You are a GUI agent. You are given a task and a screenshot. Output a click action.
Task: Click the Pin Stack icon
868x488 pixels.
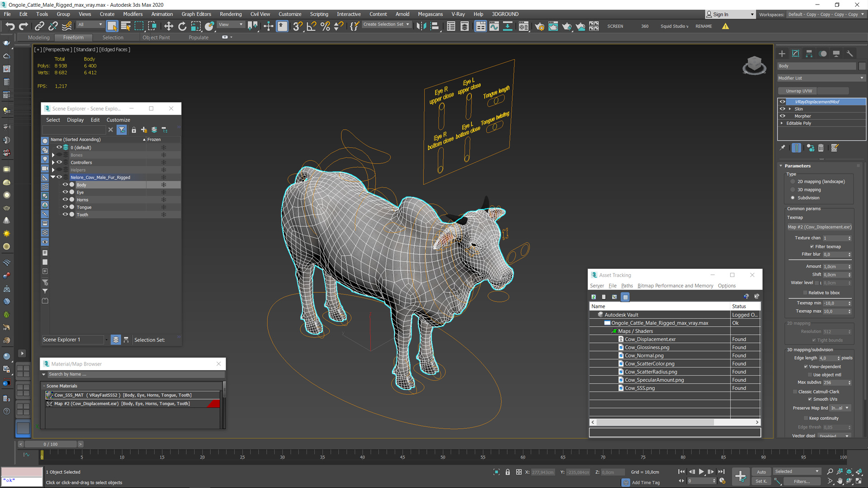point(783,148)
